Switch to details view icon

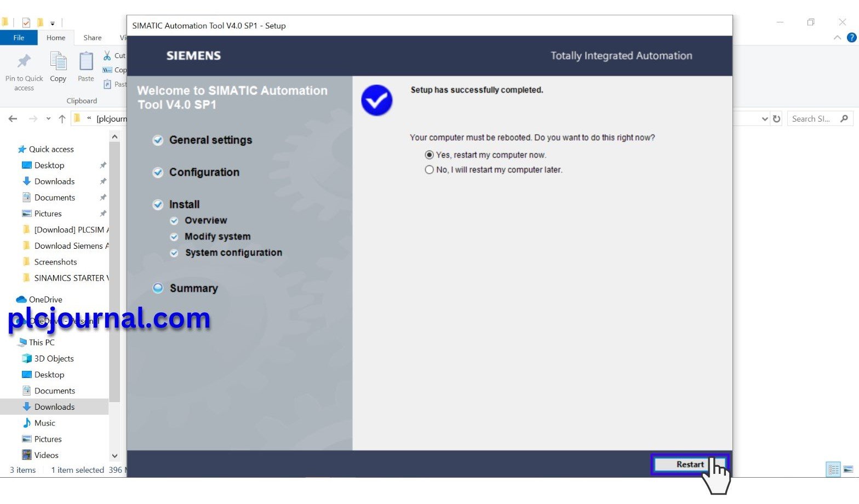coord(833,469)
